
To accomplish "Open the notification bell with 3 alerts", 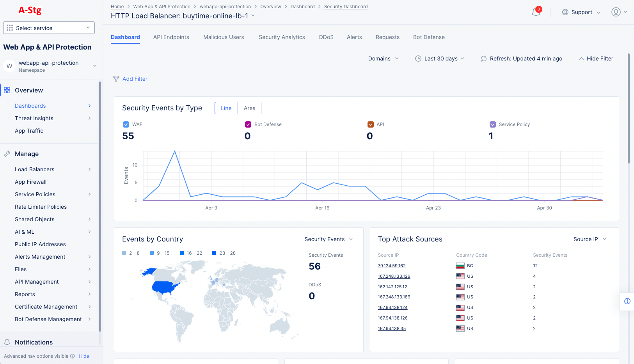I will (x=535, y=12).
